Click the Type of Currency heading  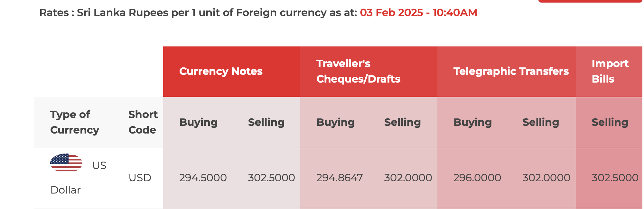click(75, 122)
